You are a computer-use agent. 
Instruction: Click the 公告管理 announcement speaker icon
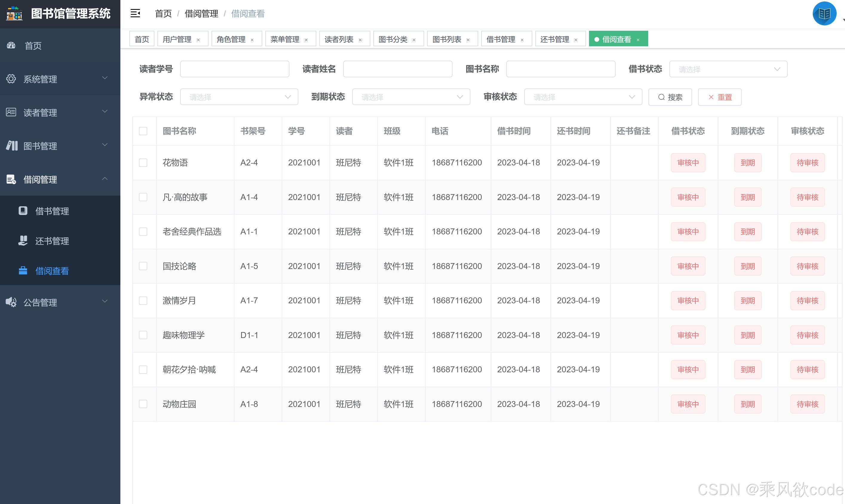(11, 302)
